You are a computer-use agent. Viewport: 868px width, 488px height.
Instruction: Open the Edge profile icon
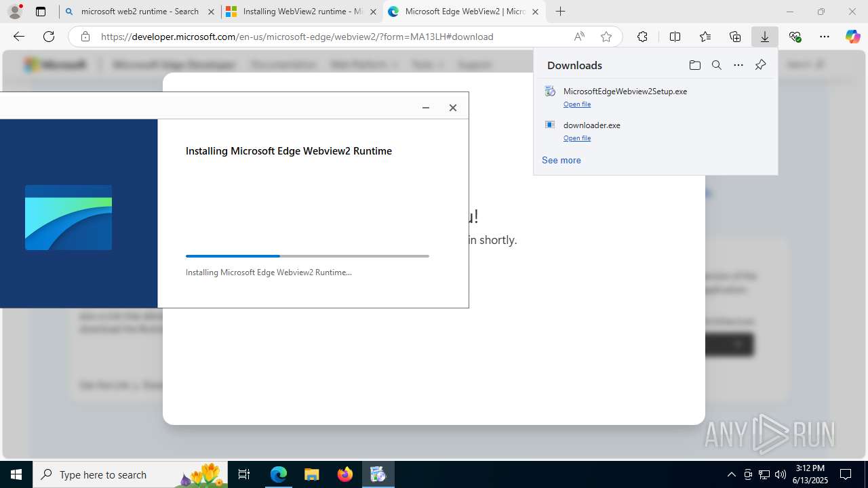point(15,12)
